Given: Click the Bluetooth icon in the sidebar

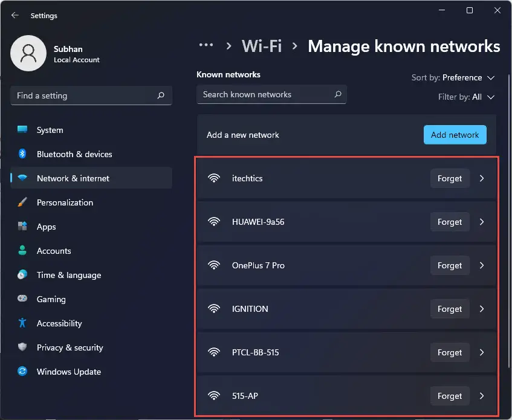Looking at the screenshot, I should pos(22,153).
